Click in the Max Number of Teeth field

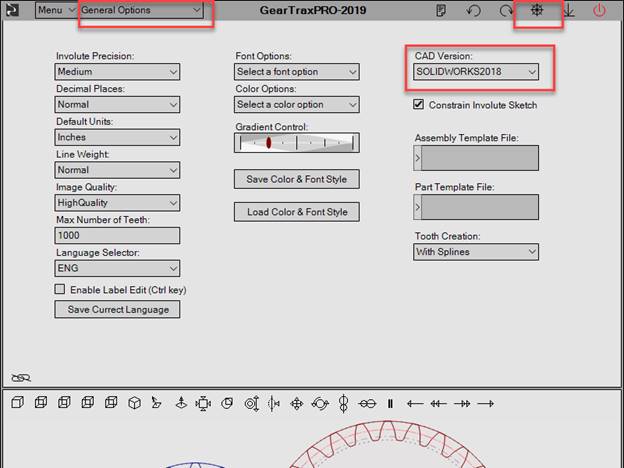pyautogui.click(x=117, y=236)
